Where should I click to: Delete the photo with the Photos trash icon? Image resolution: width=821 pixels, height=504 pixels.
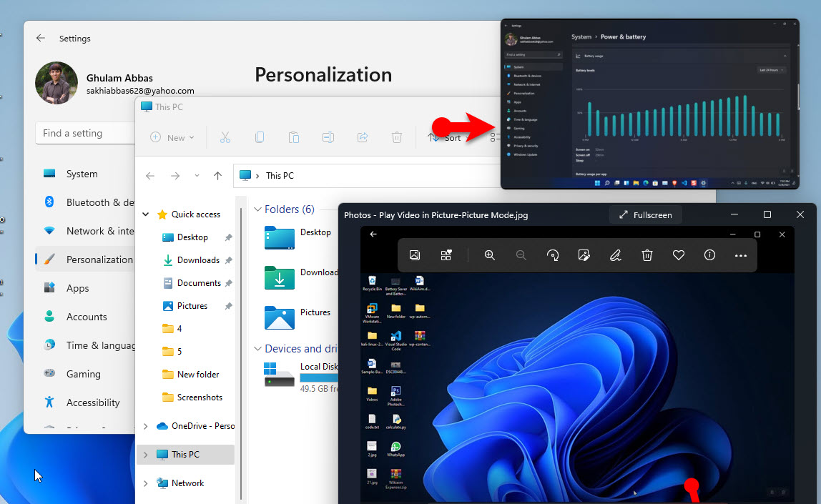(647, 255)
